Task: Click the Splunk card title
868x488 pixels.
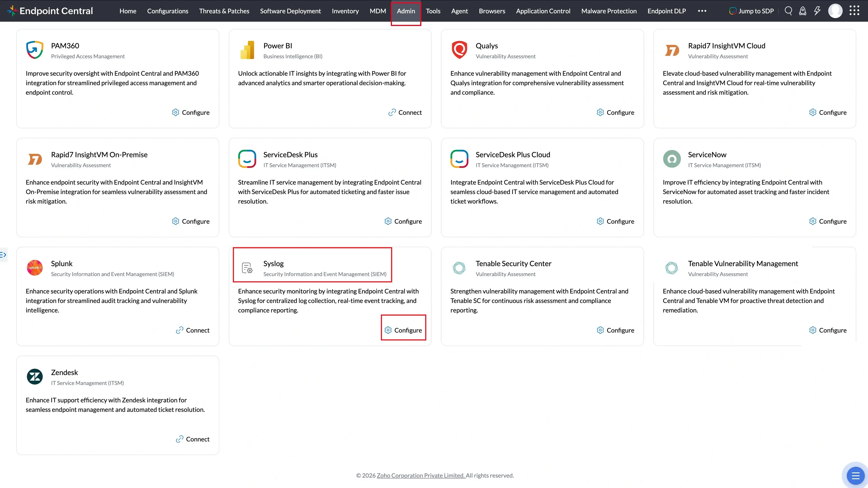Action: point(62,263)
